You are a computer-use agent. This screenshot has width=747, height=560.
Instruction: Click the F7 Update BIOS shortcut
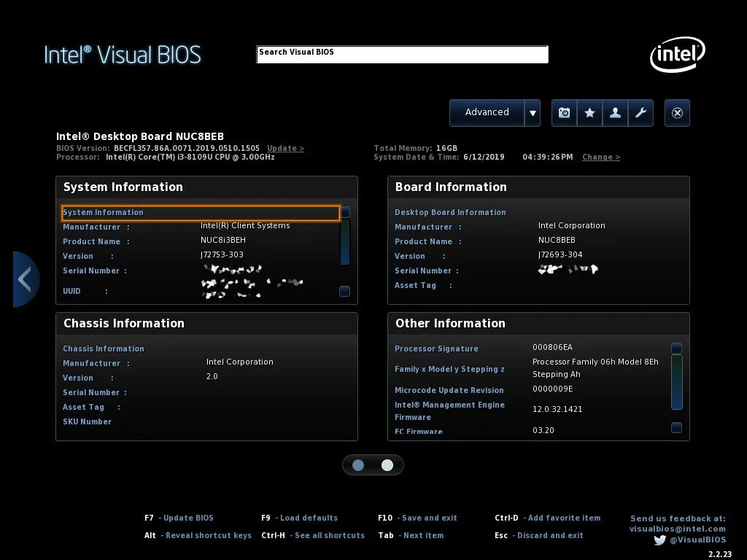(179, 518)
